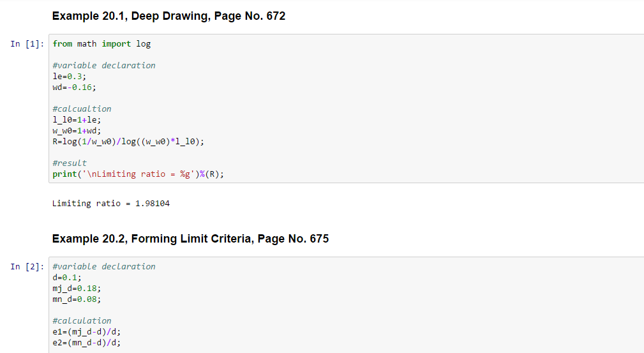Click the 'w_w0=1+wd;' code line

click(77, 130)
